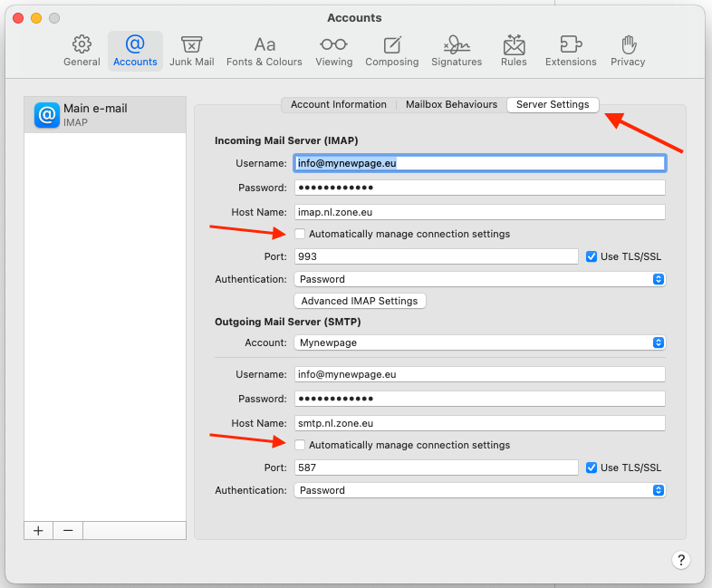Image resolution: width=712 pixels, height=588 pixels.
Task: Open the General preferences pane
Action: pos(82,51)
